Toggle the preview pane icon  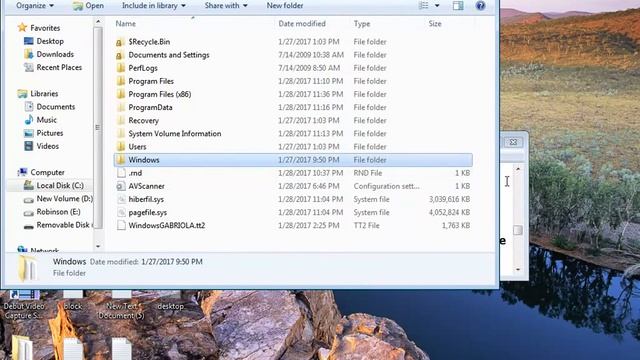point(458,6)
